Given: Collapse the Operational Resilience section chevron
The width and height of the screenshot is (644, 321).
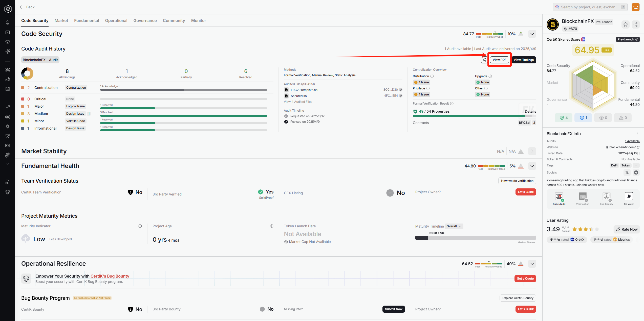Looking at the screenshot, I should [532, 264].
